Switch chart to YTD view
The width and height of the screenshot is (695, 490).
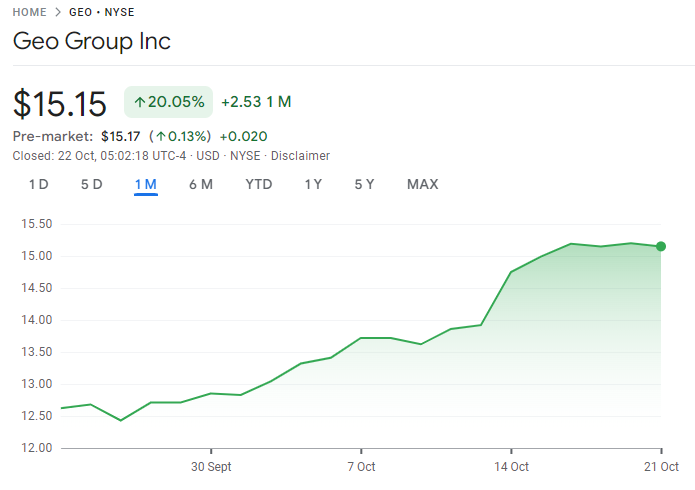click(258, 184)
